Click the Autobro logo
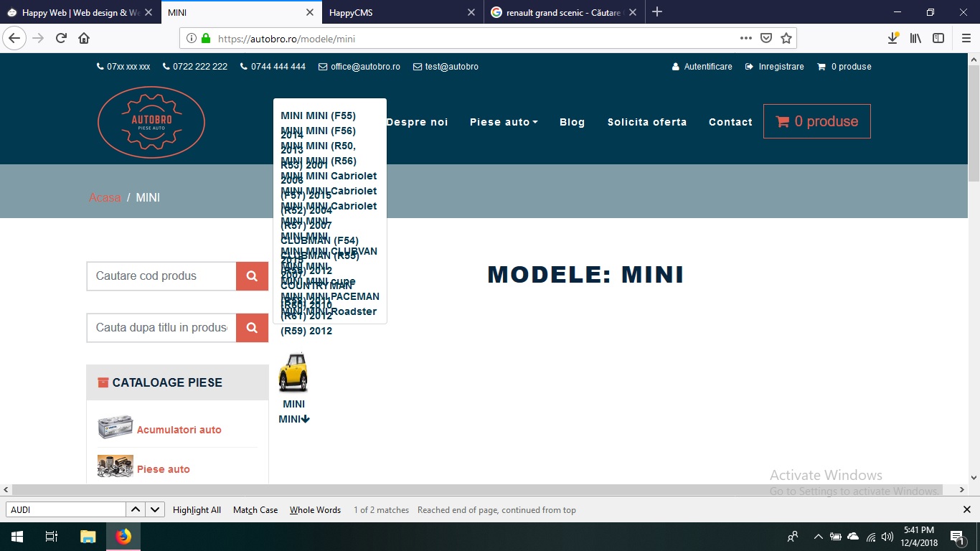 (151, 122)
